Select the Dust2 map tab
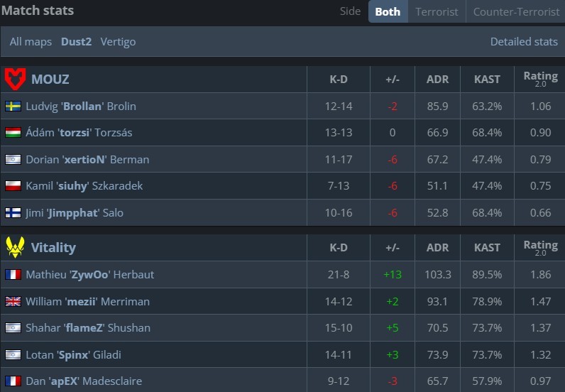This screenshot has height=392, width=565. pos(76,42)
